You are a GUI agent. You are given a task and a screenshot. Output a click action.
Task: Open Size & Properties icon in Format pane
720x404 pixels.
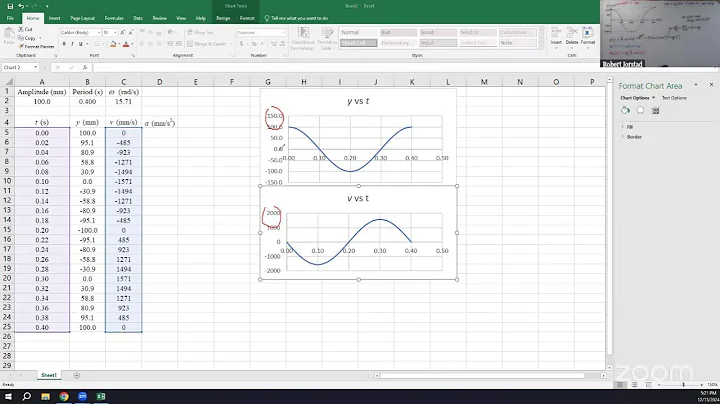(x=655, y=111)
